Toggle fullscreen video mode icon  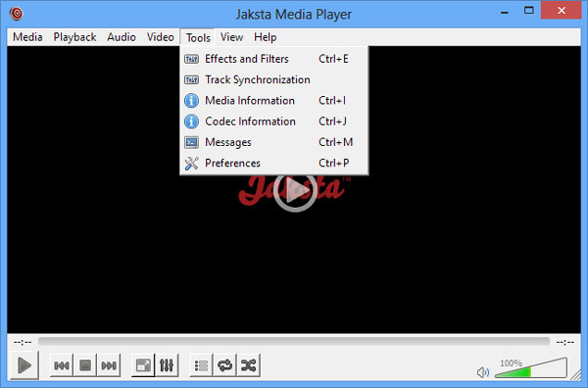click(x=143, y=365)
